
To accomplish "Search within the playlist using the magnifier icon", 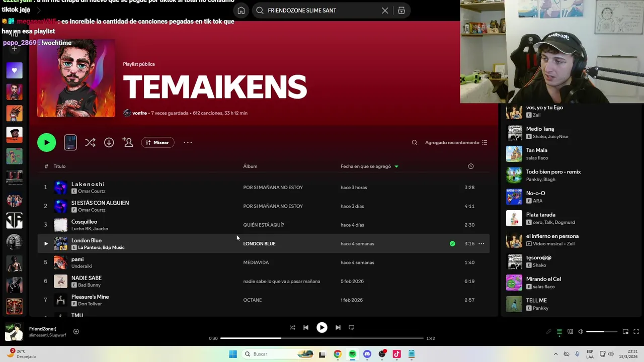I will coord(415,142).
